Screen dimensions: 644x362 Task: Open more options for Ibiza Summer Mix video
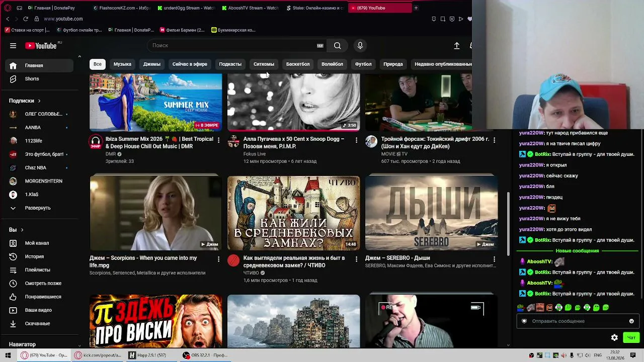click(218, 140)
